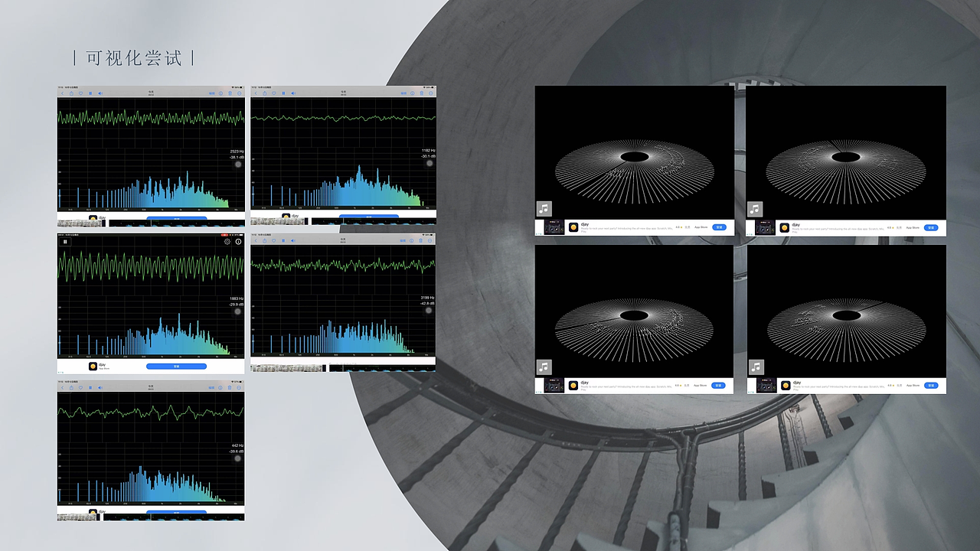980x551 pixels.
Task: Delete via the trash icon in the 2523 Hz screen
Action: pos(230,93)
